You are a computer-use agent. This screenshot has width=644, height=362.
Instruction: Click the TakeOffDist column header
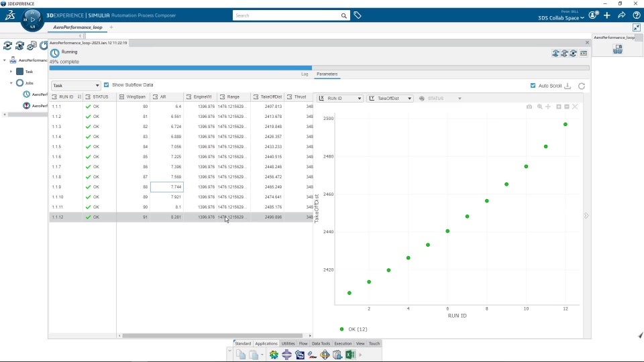tap(268, 97)
